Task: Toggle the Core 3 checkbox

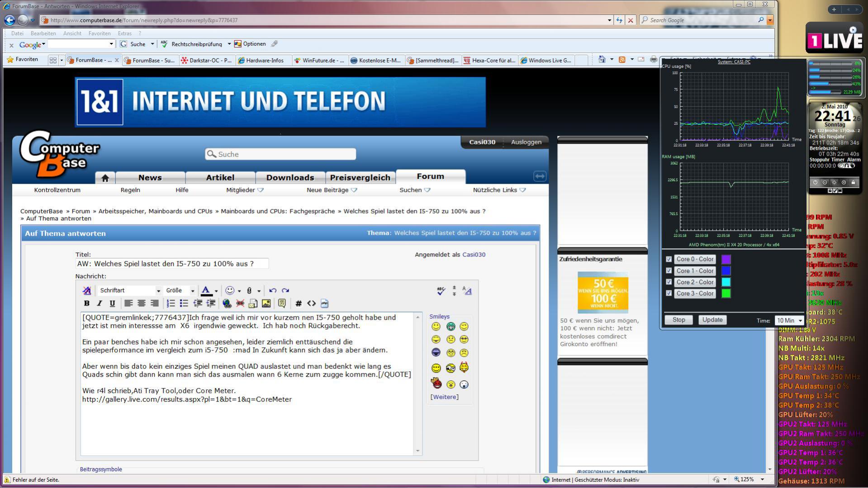Action: point(669,293)
